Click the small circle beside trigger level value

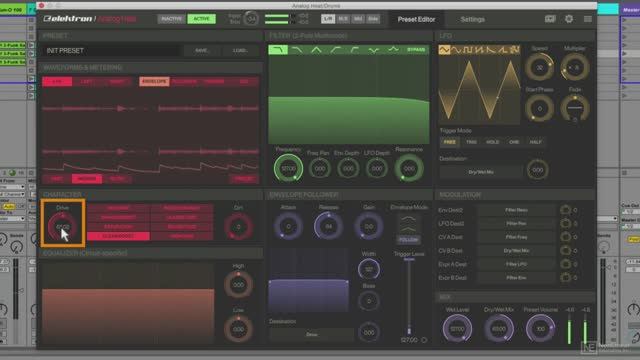[424, 340]
